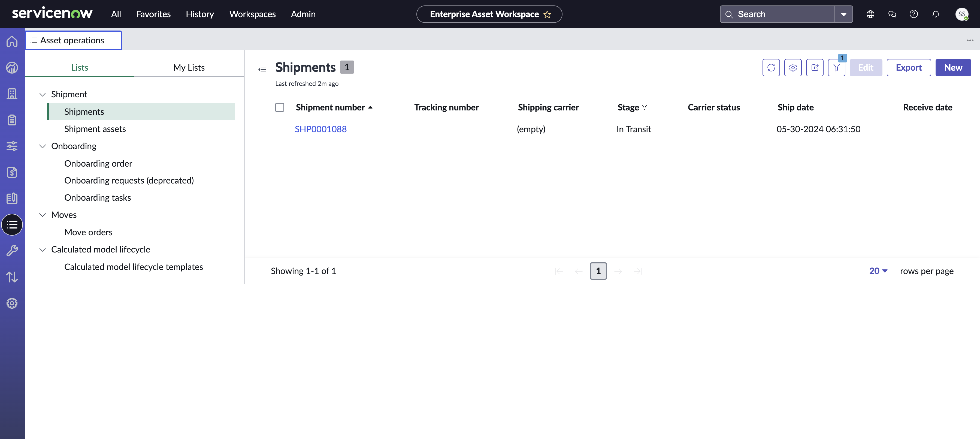Open the Admin menu

(x=303, y=14)
